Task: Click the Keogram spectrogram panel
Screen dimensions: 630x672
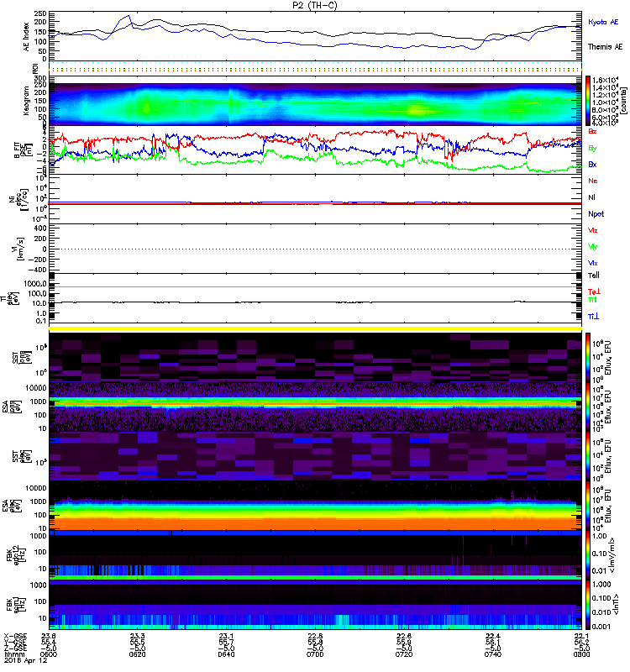Action: pos(315,101)
